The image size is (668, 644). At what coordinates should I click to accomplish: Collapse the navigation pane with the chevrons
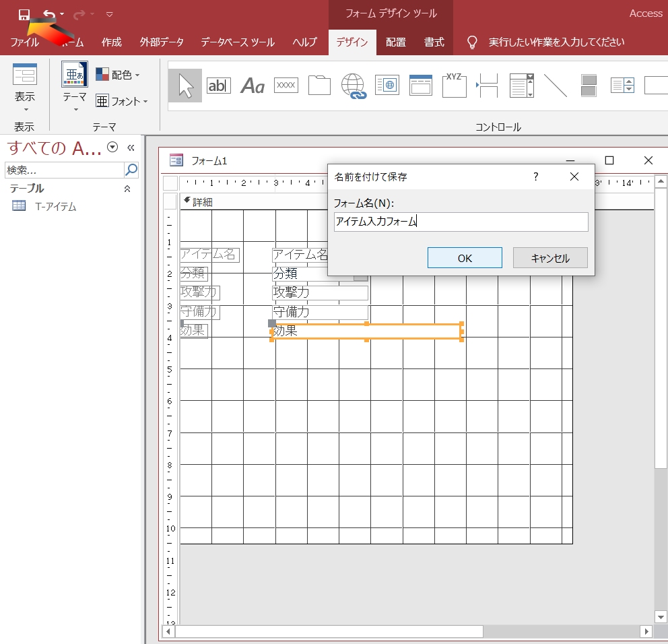tap(131, 148)
